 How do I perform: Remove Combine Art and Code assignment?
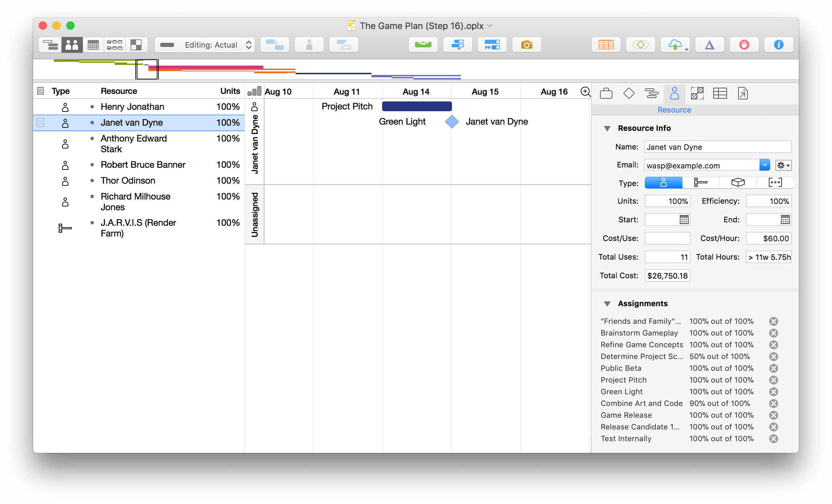coord(787,404)
